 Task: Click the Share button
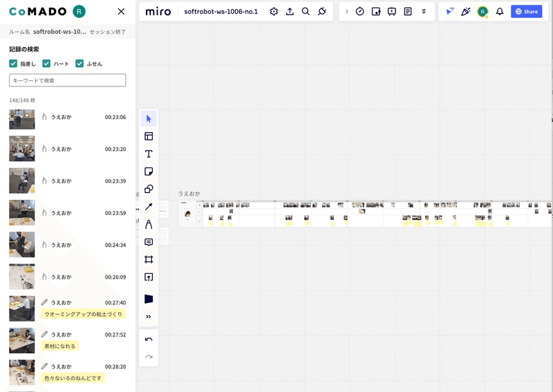(x=526, y=12)
